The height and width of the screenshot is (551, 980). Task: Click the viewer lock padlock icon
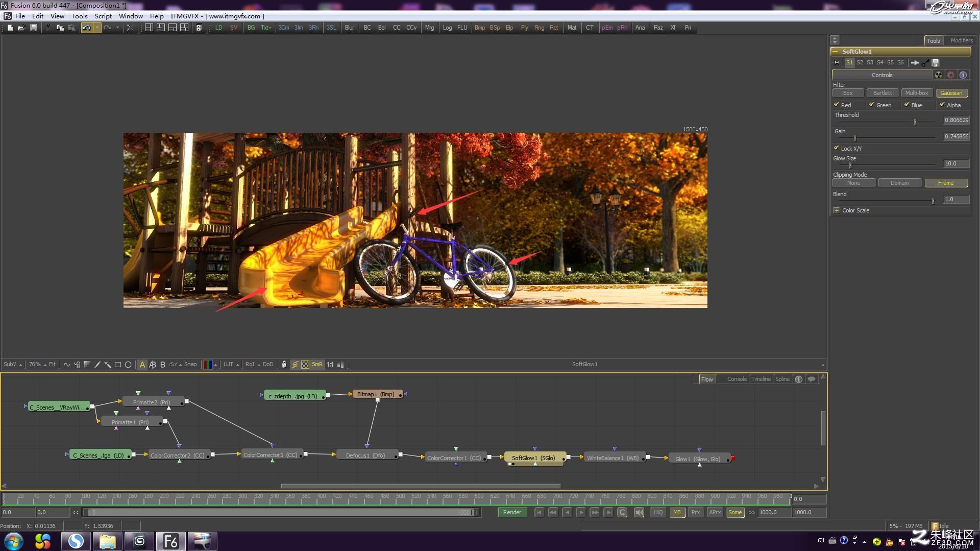(284, 365)
